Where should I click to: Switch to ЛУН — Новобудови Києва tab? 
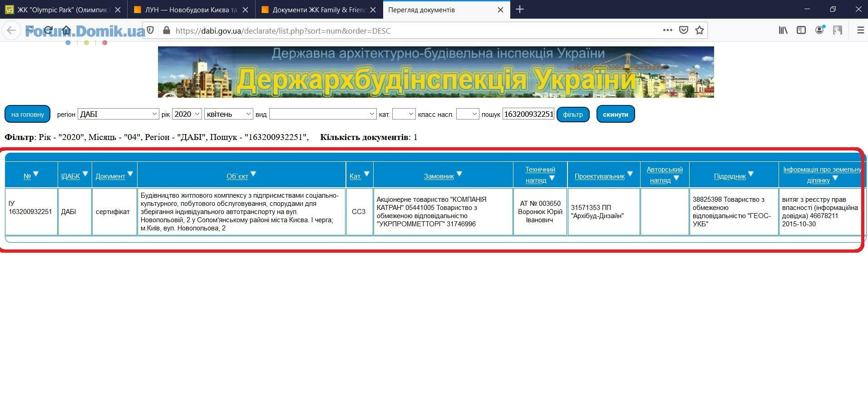191,10
